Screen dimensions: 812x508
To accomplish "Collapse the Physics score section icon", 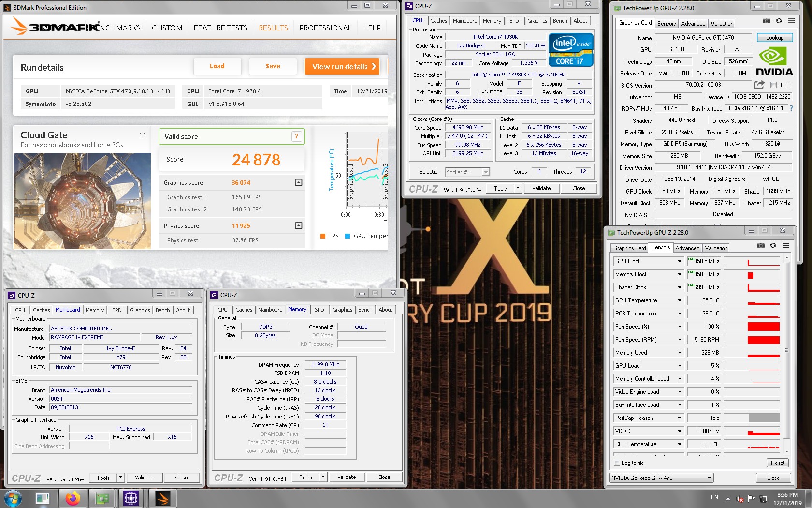I will [299, 225].
